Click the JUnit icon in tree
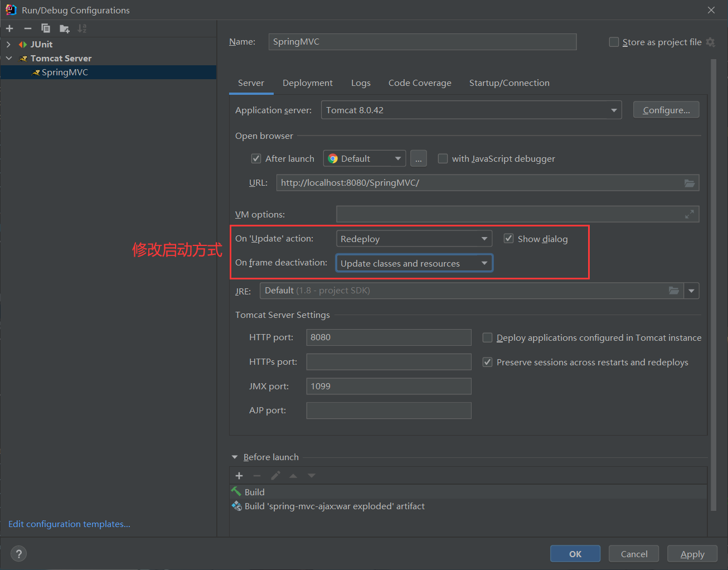The image size is (728, 570). 23,45
